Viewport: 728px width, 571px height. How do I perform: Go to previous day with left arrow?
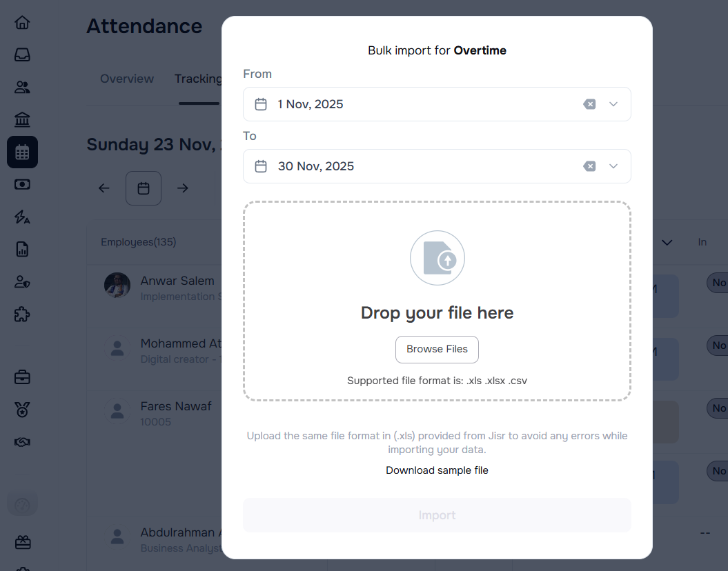coord(104,188)
